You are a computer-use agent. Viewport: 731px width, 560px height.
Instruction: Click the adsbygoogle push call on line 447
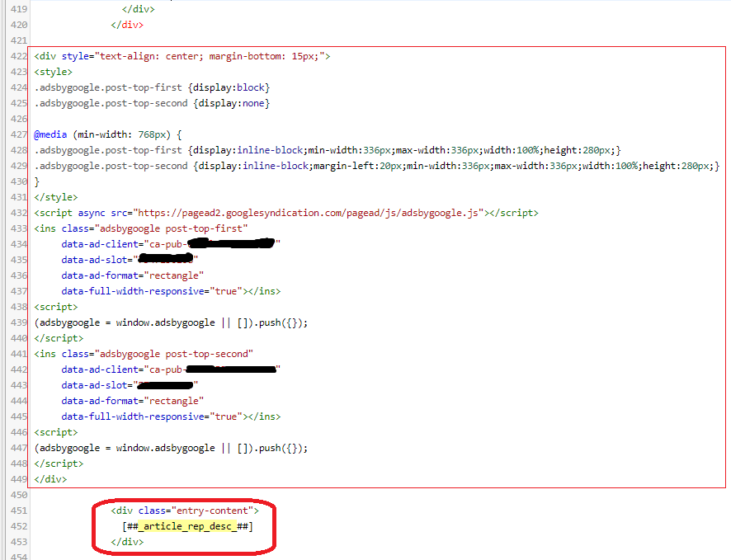(171, 448)
